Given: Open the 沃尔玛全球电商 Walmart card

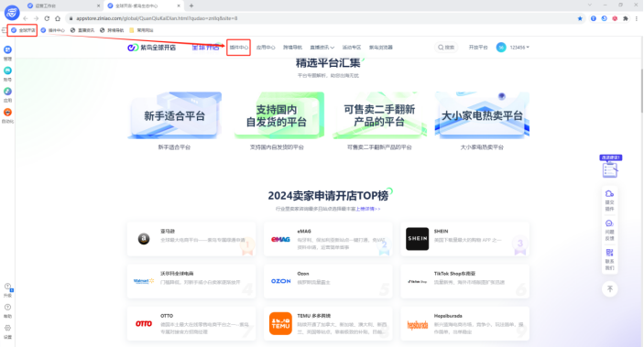Looking at the screenshot, I should coord(191,281).
